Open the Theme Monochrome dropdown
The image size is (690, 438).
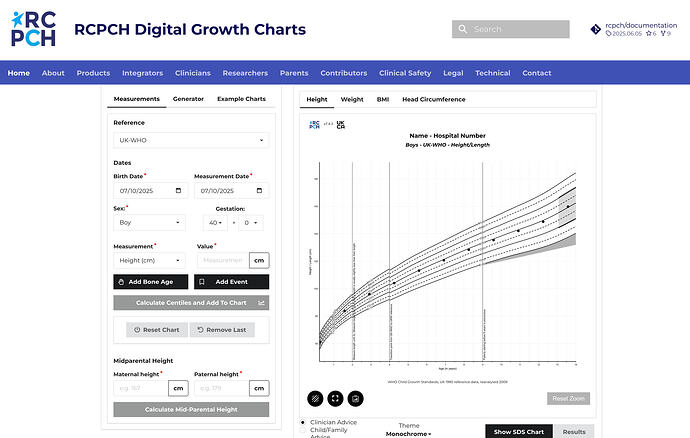(408, 434)
